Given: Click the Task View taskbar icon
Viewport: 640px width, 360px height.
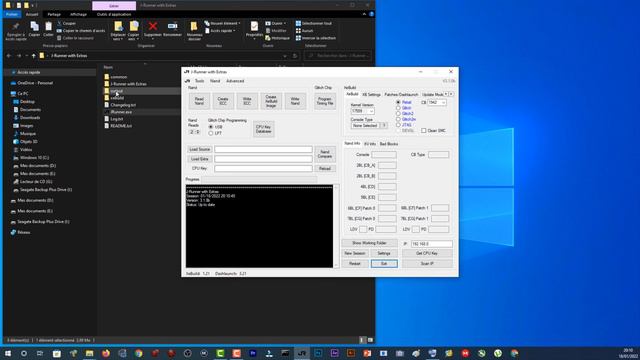Looking at the screenshot, I should click(x=40, y=353).
